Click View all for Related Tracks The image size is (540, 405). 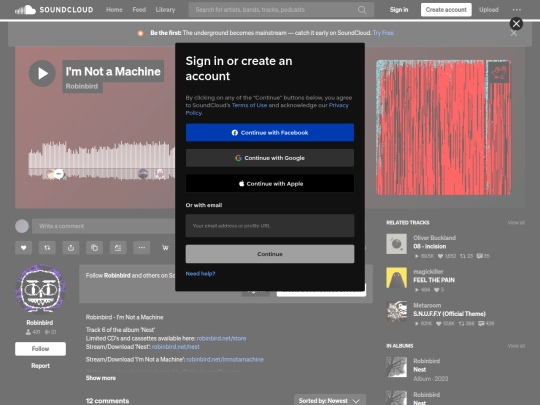(516, 223)
